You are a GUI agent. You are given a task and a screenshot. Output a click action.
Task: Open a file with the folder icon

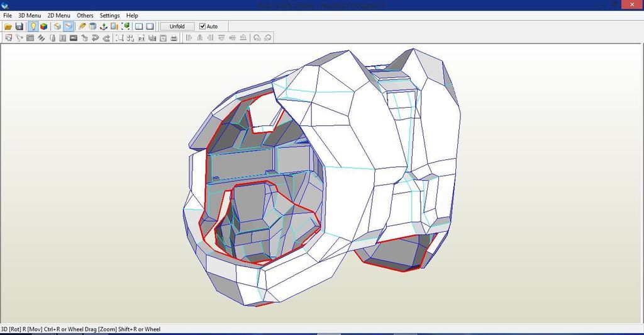click(8, 26)
